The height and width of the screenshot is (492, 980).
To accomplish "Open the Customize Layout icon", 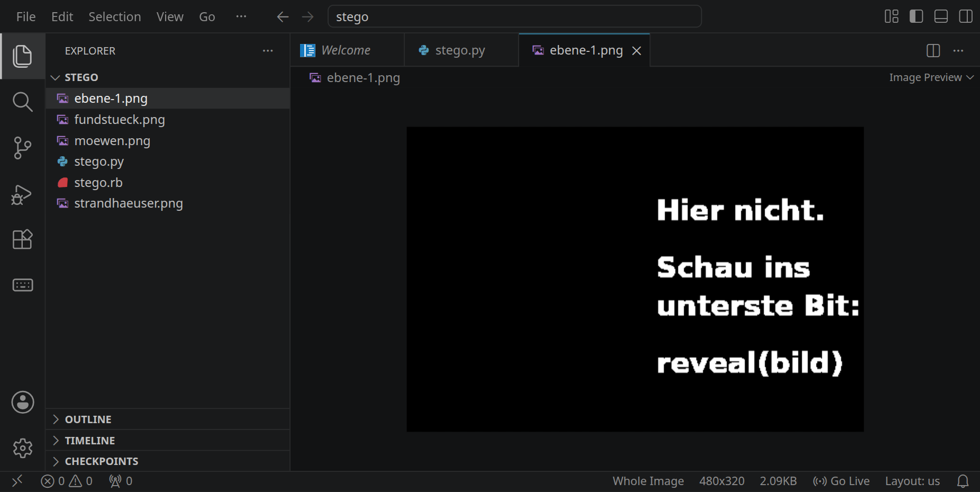I will tap(892, 16).
